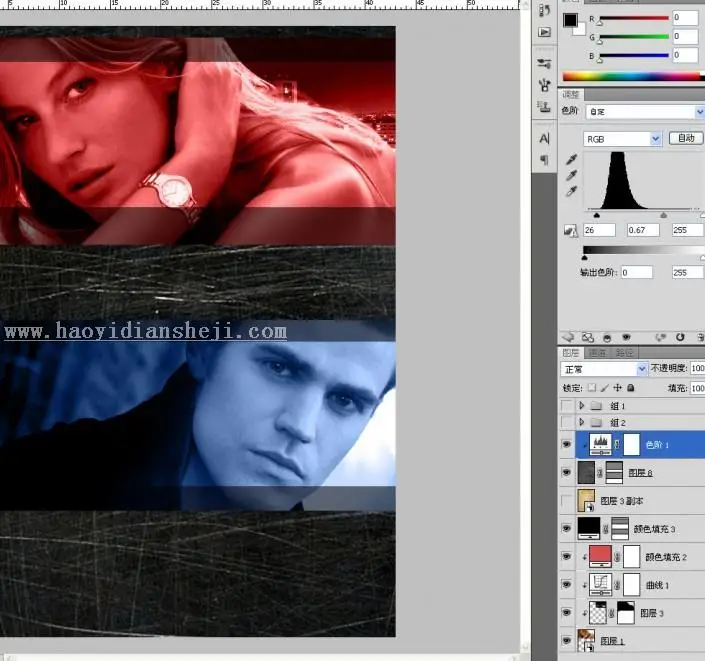Select the 曲线 1 curves thumbnail
The height and width of the screenshot is (661, 705).
(x=601, y=585)
